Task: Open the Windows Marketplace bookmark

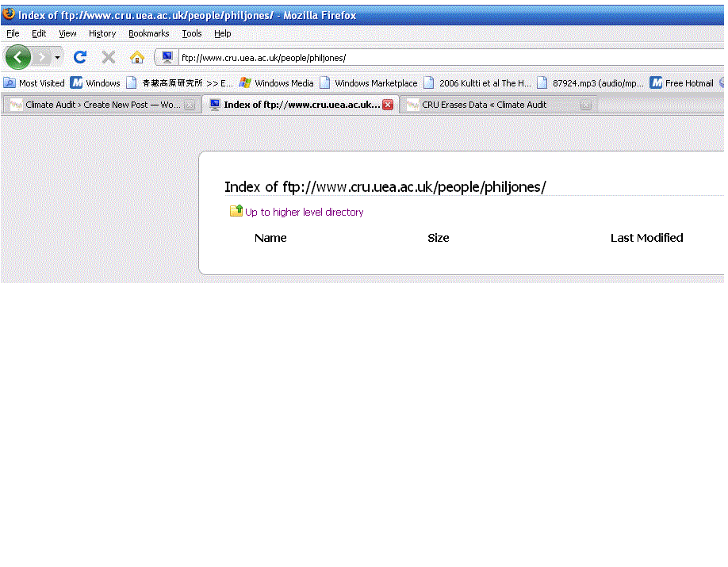Action: (369, 83)
